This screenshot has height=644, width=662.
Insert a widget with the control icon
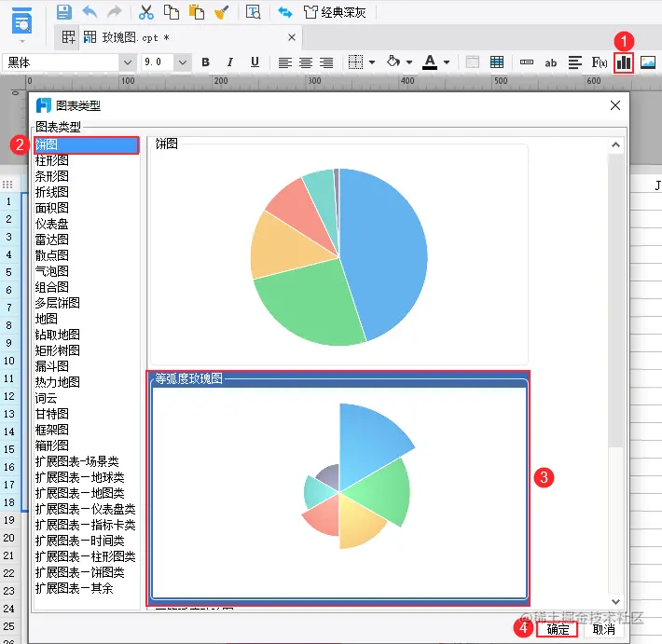point(527,62)
